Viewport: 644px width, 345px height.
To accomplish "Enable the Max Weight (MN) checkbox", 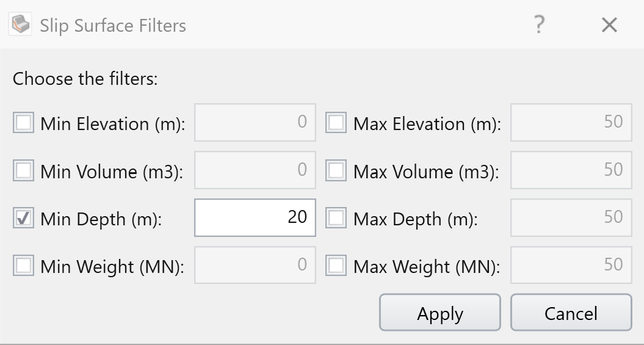I will [336, 266].
